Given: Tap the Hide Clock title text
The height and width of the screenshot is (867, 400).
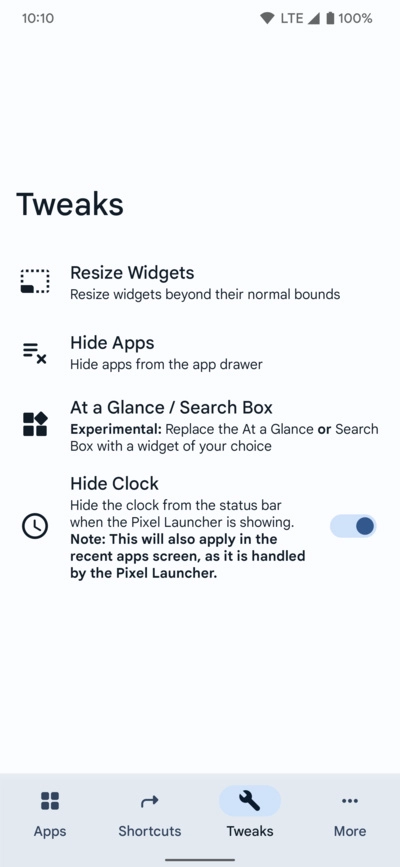Looking at the screenshot, I should click(x=115, y=483).
